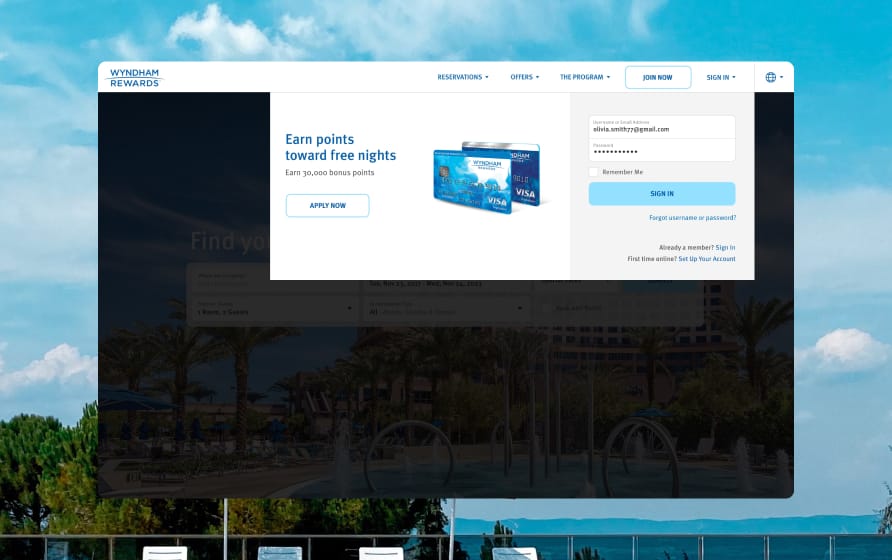Open the globe language selector
This screenshot has height=560, width=892.
770,77
